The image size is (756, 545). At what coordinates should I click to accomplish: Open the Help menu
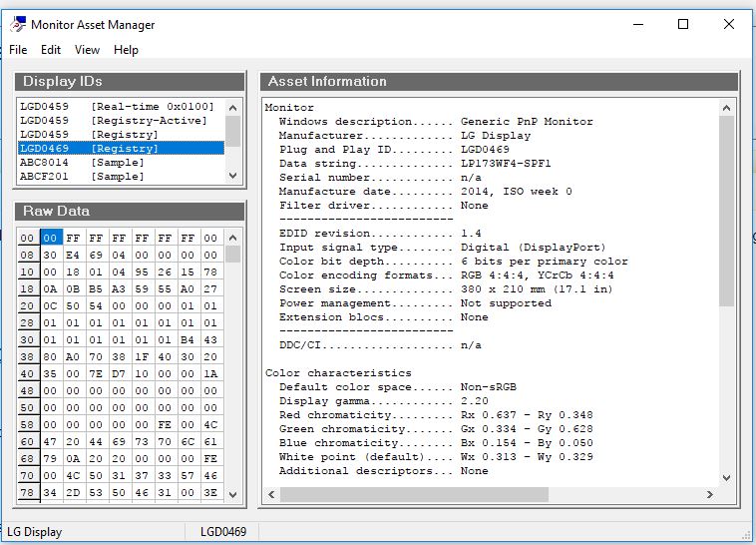126,50
